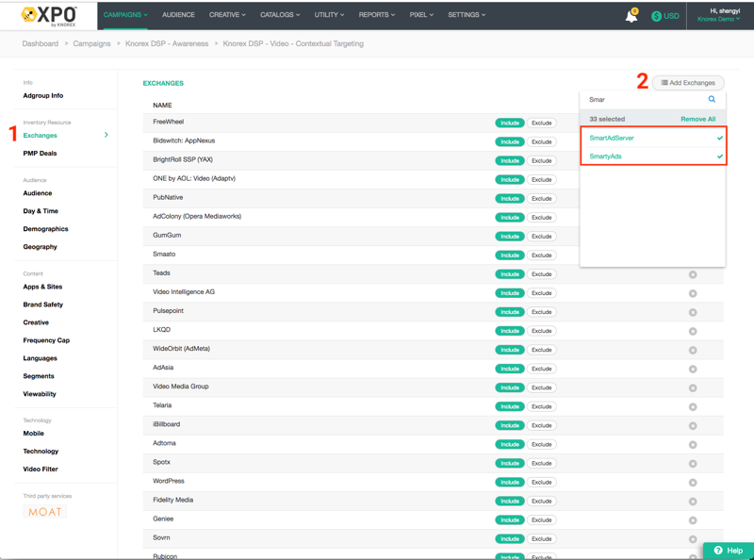
Task: Click the XPO logo
Action: [x=49, y=15]
